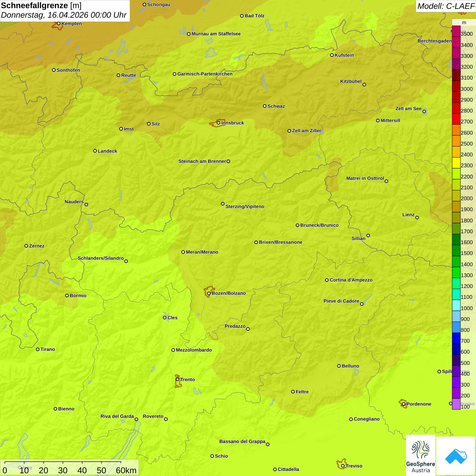Click the 'Riva del Garda' label
Viewport: 476px width, 476px height.
(x=117, y=416)
